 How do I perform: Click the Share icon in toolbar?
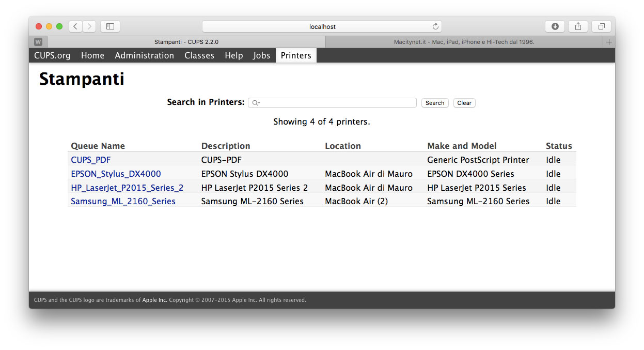coord(578,26)
